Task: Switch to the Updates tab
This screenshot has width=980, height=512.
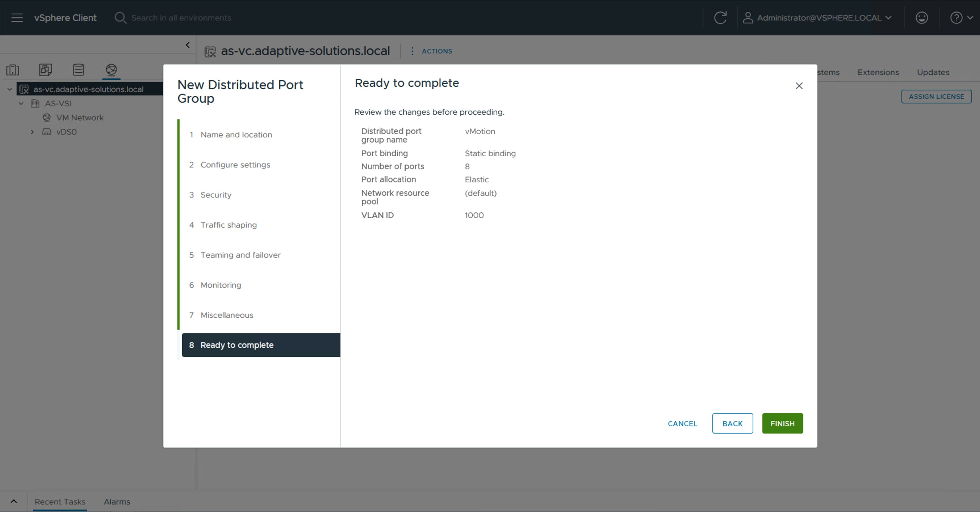Action: tap(933, 72)
